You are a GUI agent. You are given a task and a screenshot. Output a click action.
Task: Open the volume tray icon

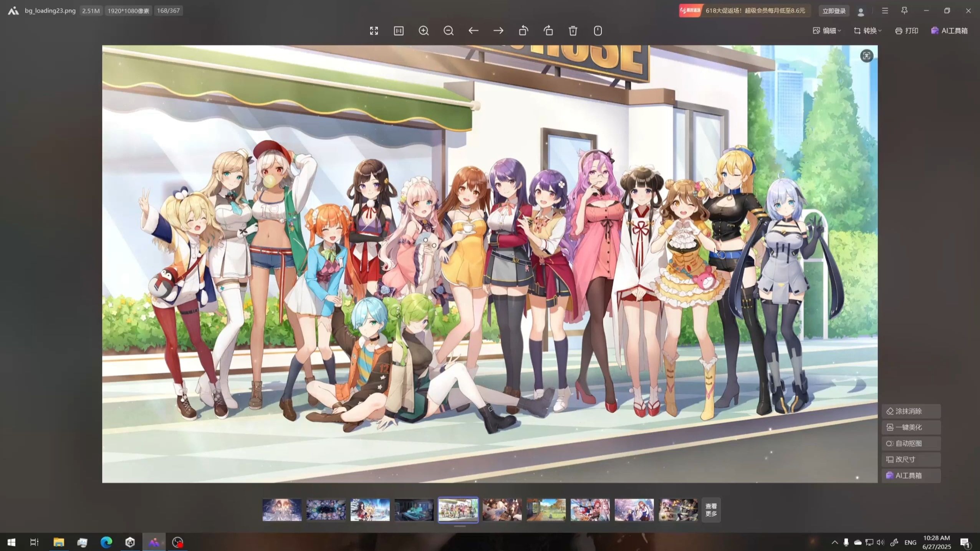[881, 543]
